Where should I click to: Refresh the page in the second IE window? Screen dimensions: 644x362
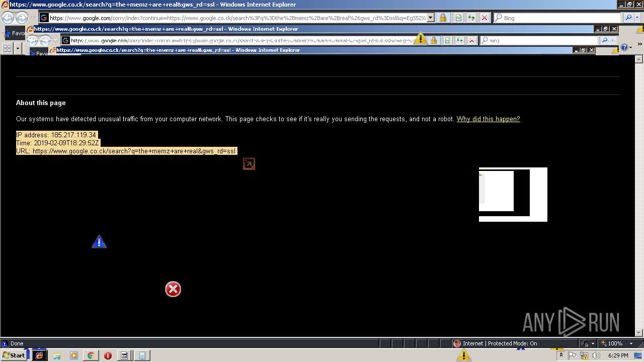pyautogui.click(x=459, y=40)
